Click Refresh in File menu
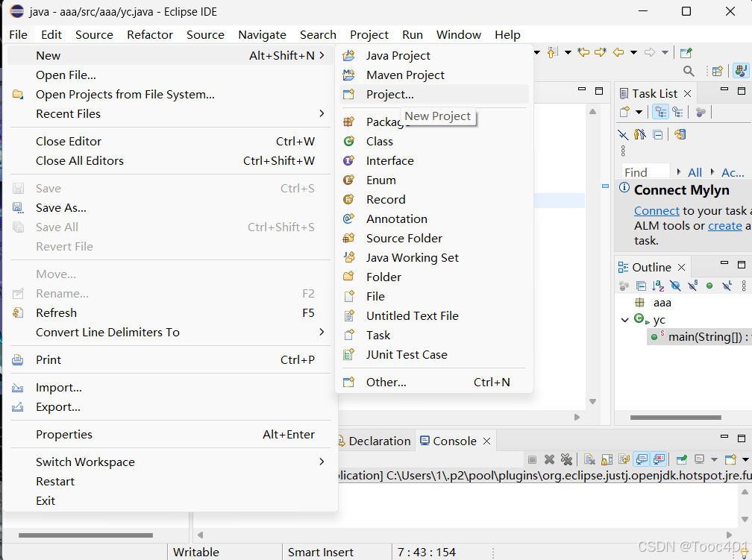The image size is (752, 560). point(170,312)
